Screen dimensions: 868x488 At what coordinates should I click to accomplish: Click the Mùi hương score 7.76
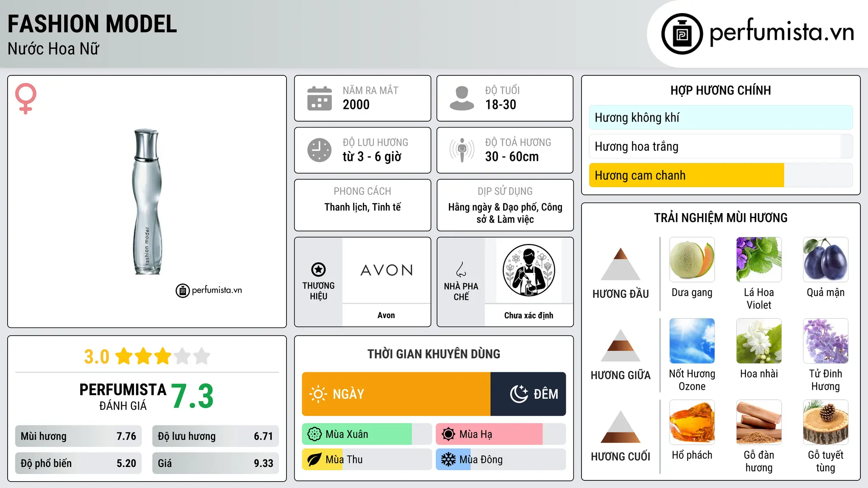tap(126, 436)
